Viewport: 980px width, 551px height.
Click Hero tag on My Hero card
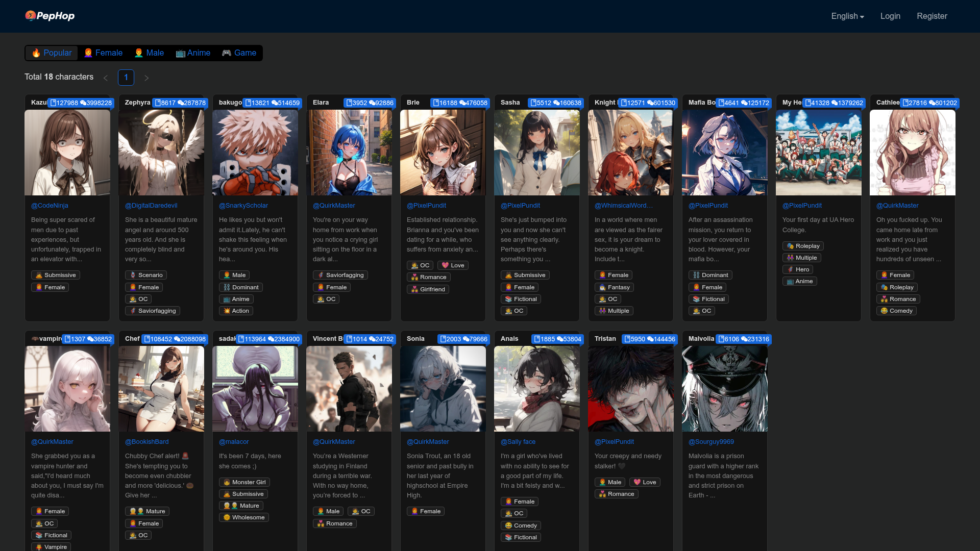tap(798, 269)
